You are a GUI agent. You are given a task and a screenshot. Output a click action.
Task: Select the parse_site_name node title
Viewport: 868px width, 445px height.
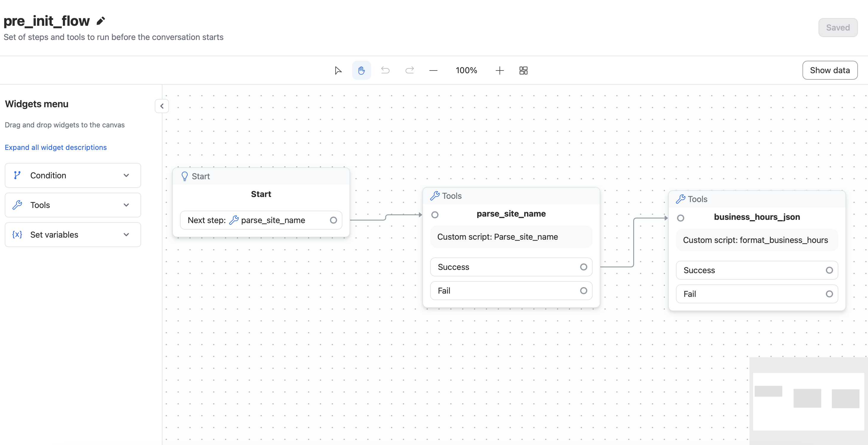coord(511,214)
